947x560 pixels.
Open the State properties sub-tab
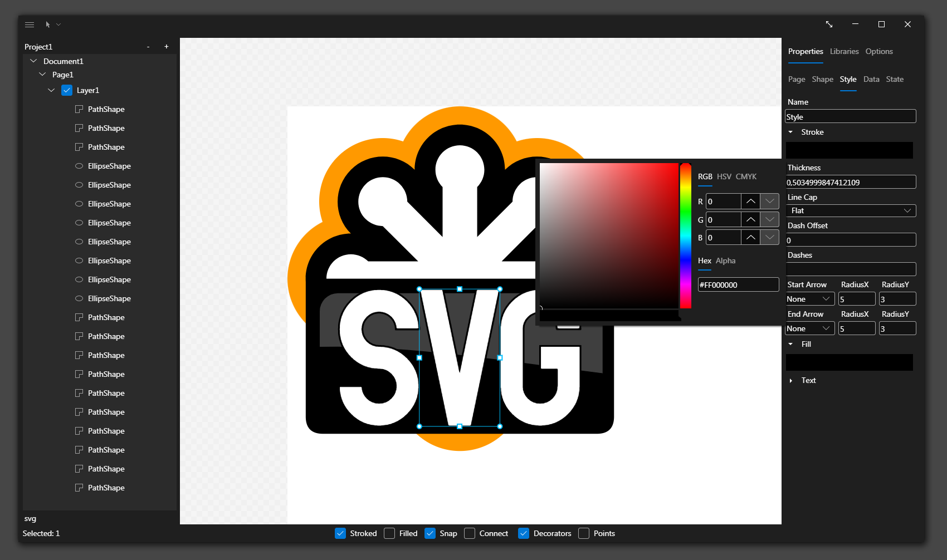pyautogui.click(x=895, y=79)
